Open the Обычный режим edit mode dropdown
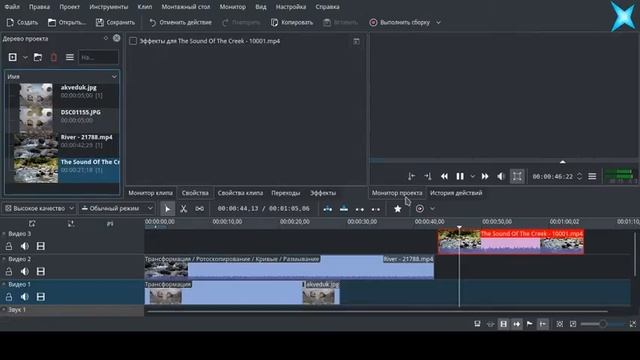Image resolution: width=640 pixels, height=360 pixels. (x=117, y=209)
